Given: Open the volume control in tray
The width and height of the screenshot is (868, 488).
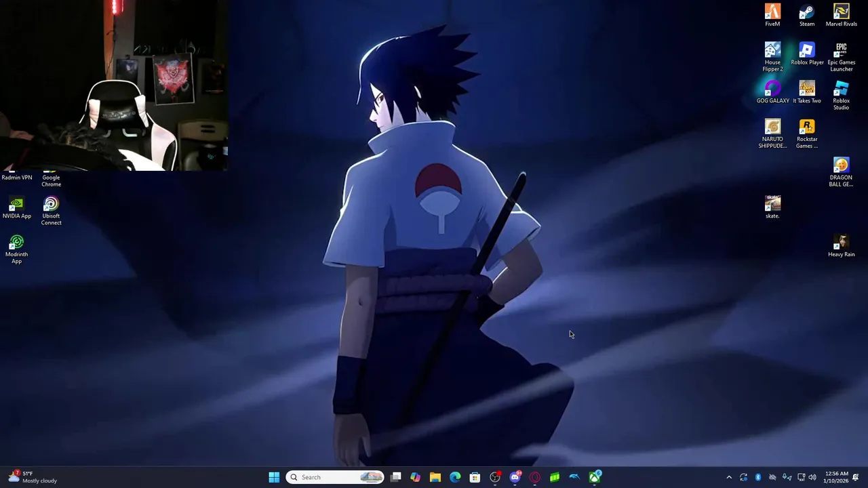Looking at the screenshot, I should coord(812,477).
